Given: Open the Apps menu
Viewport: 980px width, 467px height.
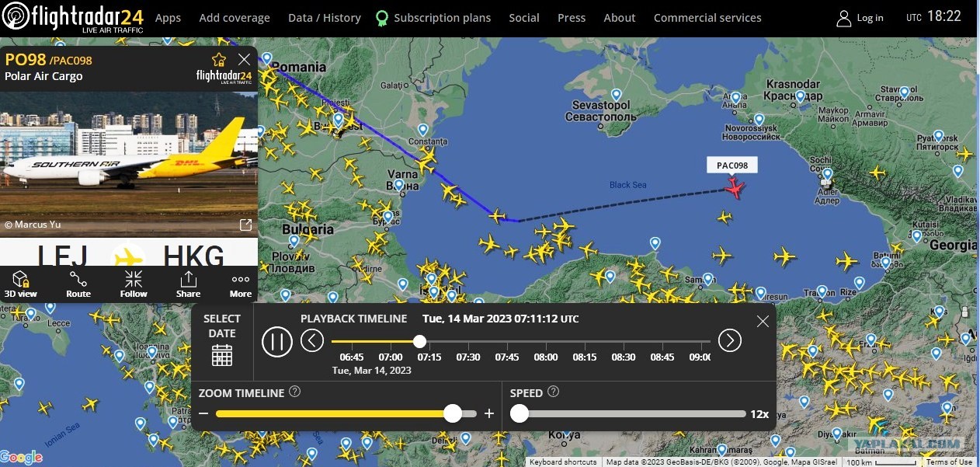Looking at the screenshot, I should click(x=168, y=17).
